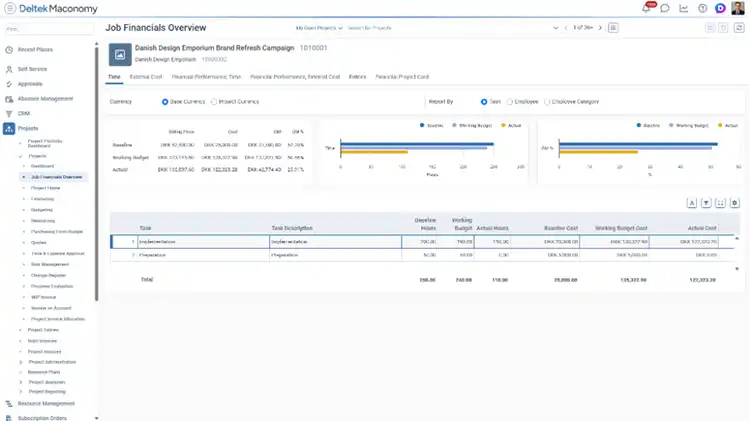Click the sidebar scroll down arrow
The height and width of the screenshot is (421, 750).
tap(97, 418)
